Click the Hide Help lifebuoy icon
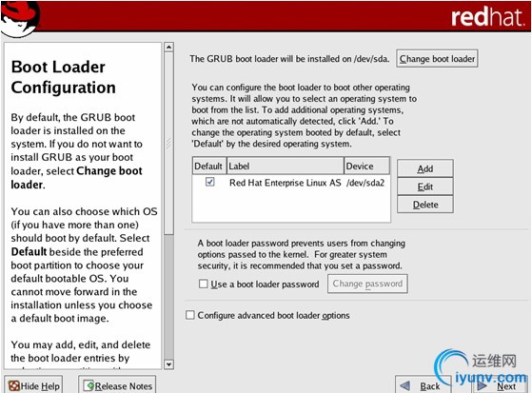Image resolution: width=532 pixels, height=393 pixels. [14, 385]
